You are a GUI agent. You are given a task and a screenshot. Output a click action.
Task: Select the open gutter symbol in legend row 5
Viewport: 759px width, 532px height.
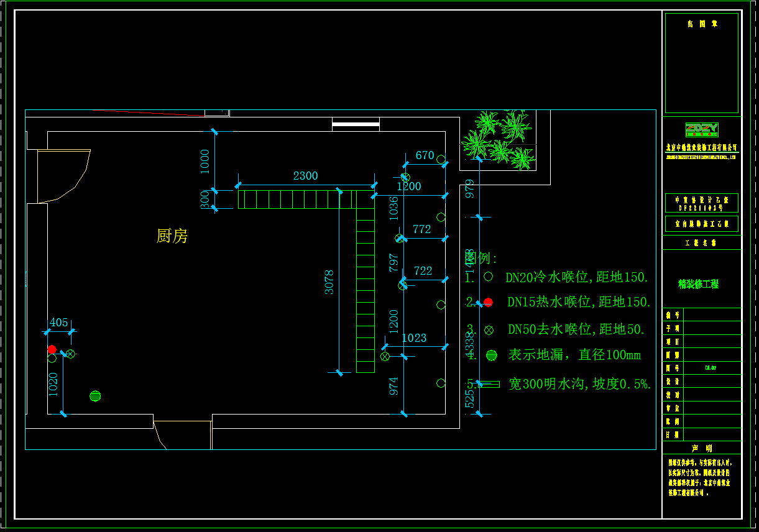489,384
